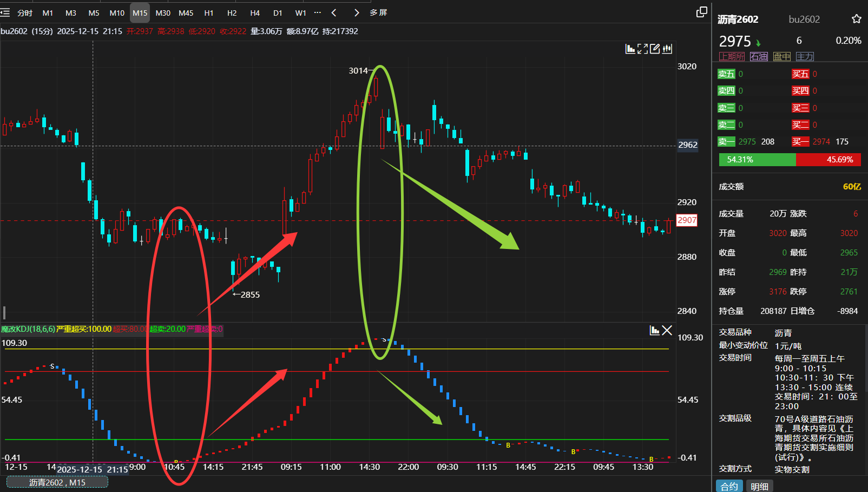Image resolution: width=868 pixels, height=492 pixels.
Task: Toggle fullscreen for the price chart
Action: pyautogui.click(x=643, y=49)
